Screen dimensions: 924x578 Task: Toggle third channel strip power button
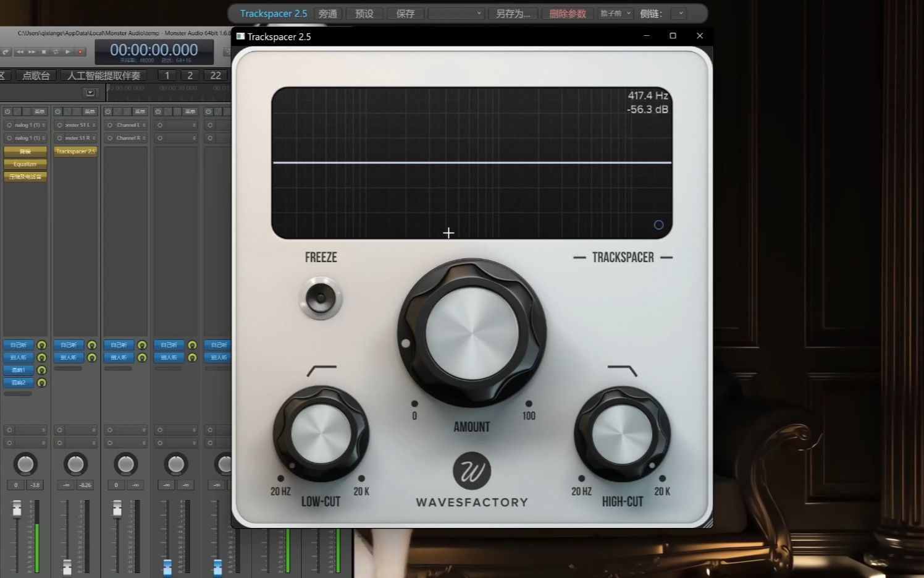pyautogui.click(x=107, y=111)
